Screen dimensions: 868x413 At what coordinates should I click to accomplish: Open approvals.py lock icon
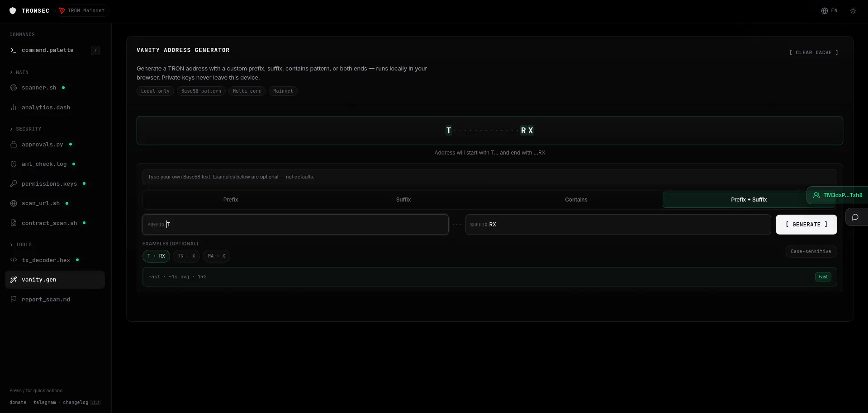(x=14, y=145)
